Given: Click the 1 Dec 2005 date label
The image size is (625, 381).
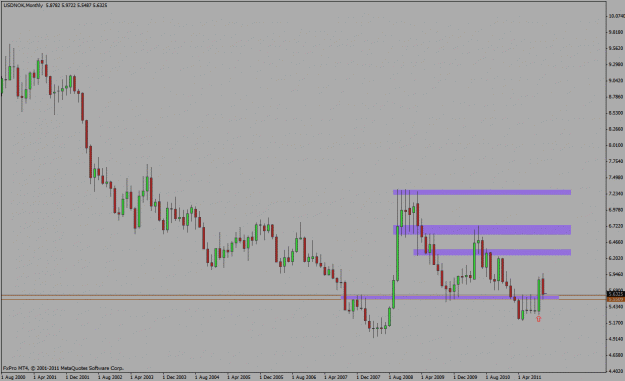Looking at the screenshot, I should [271, 377].
